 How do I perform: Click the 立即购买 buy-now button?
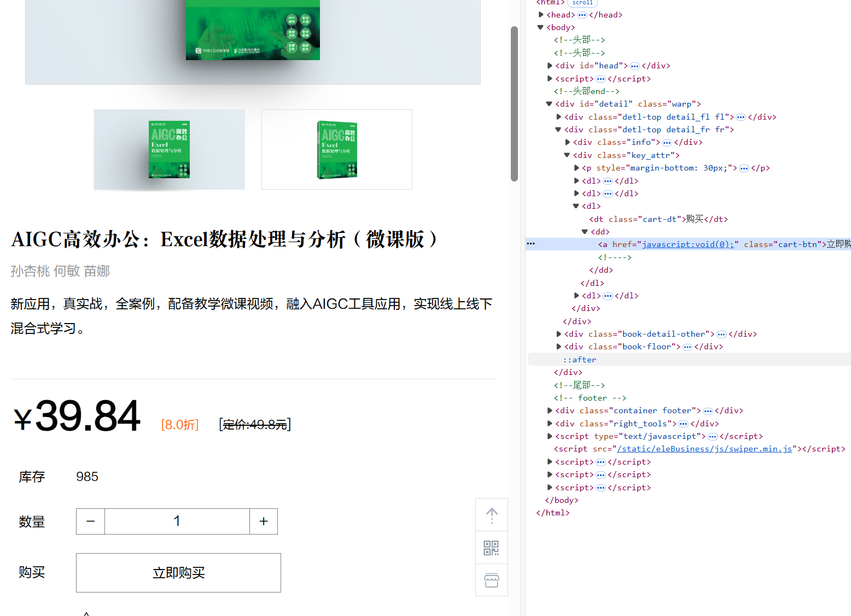pyautogui.click(x=178, y=573)
